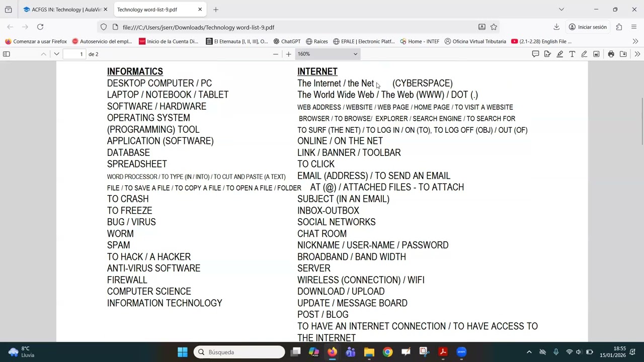Bookmark this page with star icon
The height and width of the screenshot is (362, 644).
[x=494, y=27]
